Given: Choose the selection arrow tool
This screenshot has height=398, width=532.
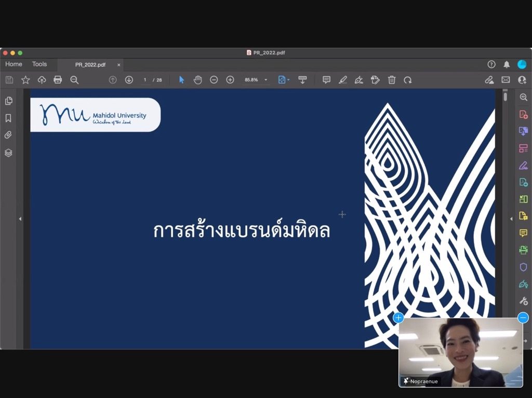Looking at the screenshot, I should (181, 80).
